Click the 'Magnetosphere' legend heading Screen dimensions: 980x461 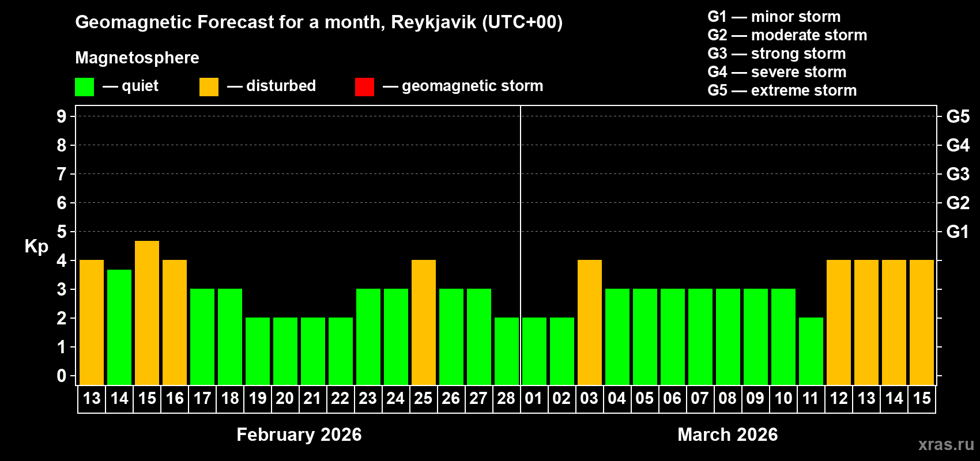pyautogui.click(x=137, y=58)
